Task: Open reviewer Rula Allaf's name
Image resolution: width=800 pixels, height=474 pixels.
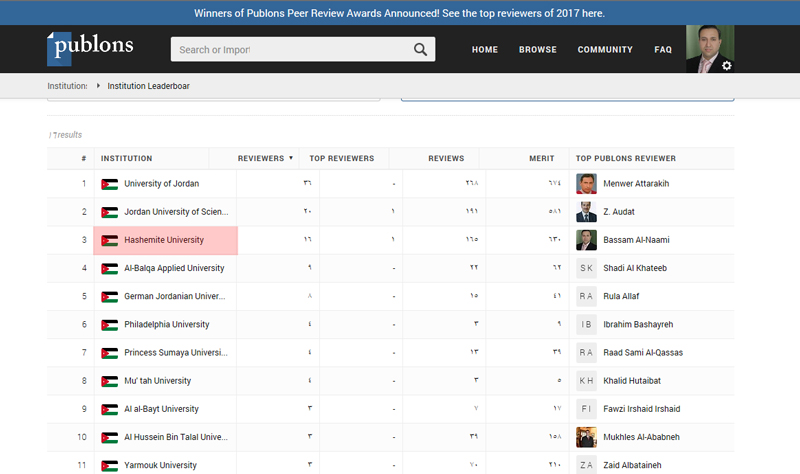Action: click(x=621, y=296)
